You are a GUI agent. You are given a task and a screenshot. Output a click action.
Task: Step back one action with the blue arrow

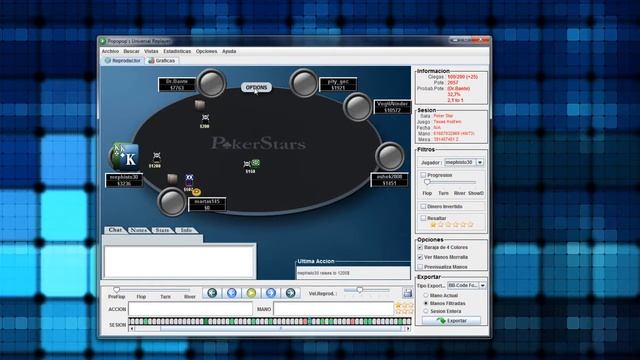tap(232, 293)
